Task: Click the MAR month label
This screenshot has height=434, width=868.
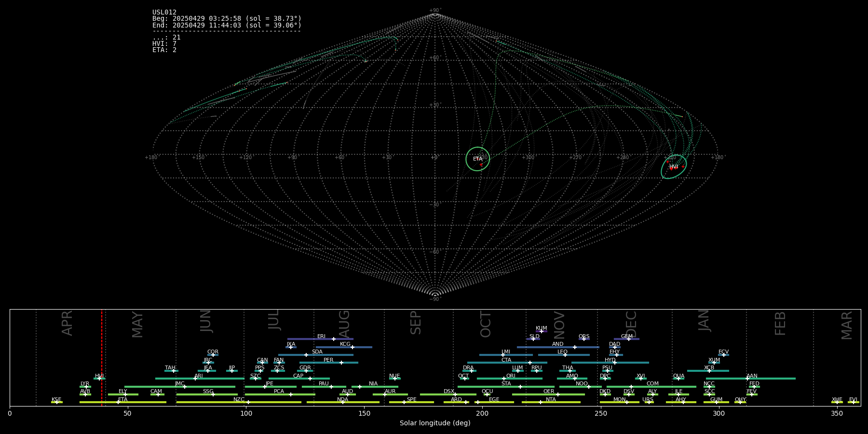Action: (847, 325)
